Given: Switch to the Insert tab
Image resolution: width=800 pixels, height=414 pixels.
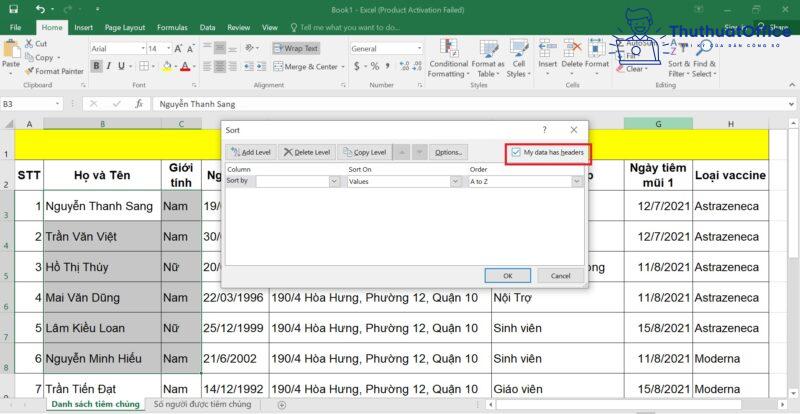Looking at the screenshot, I should [x=83, y=28].
